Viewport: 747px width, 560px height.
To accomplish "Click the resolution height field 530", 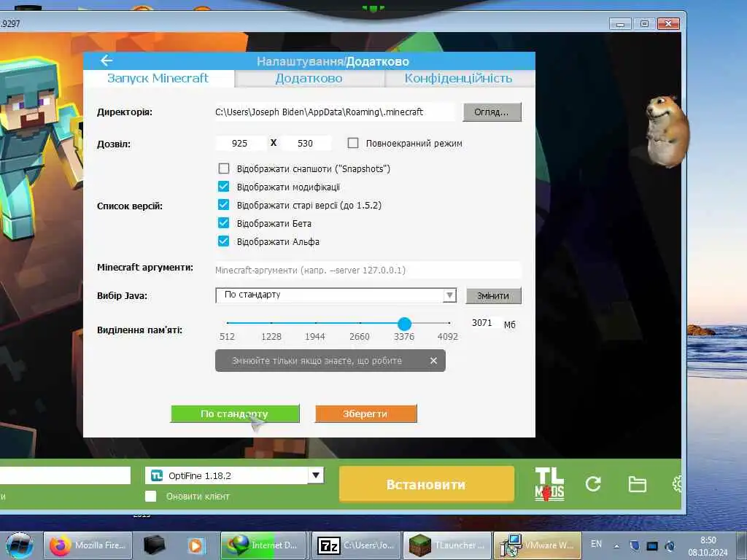I will pyautogui.click(x=306, y=144).
